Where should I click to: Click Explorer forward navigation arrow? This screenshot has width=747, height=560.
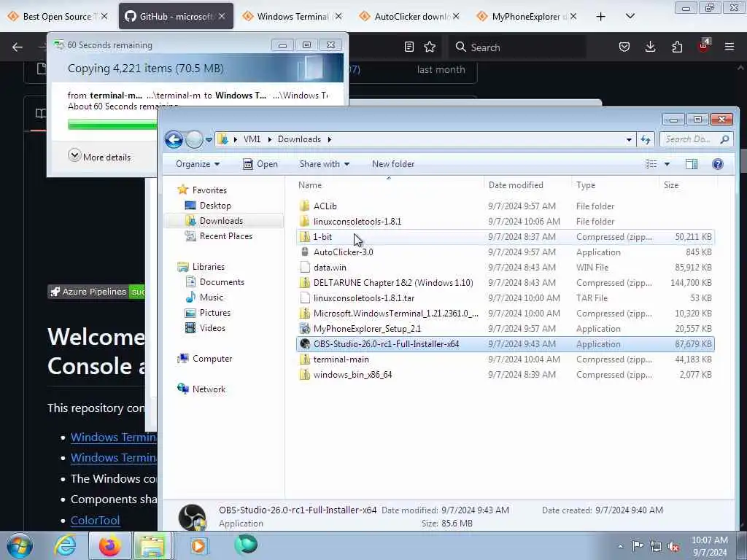coord(194,139)
